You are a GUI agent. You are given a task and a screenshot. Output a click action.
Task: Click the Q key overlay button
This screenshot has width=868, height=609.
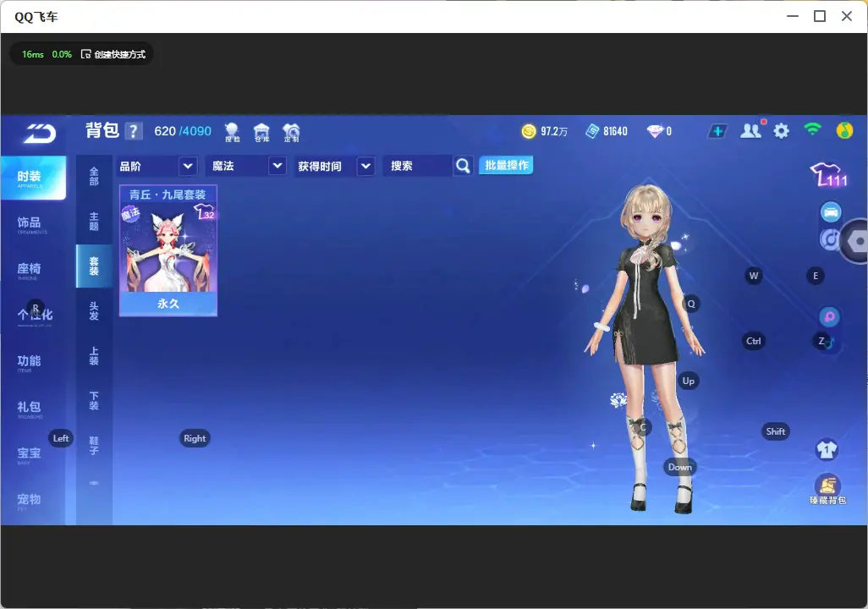point(691,304)
